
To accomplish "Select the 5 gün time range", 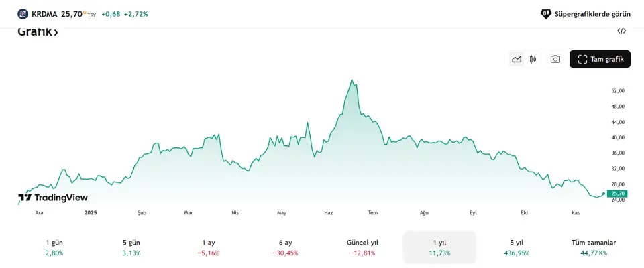I will pos(131,247).
